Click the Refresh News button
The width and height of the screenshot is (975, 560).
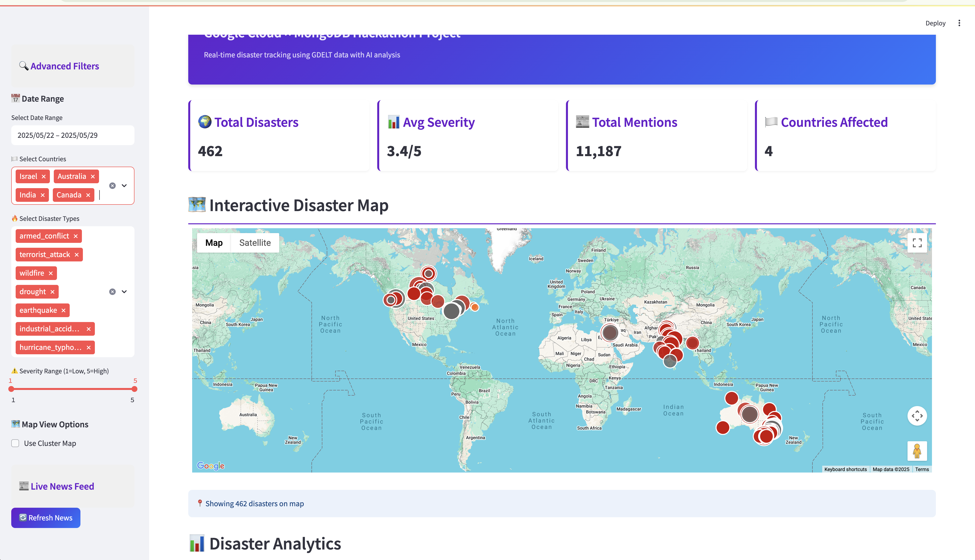click(46, 518)
